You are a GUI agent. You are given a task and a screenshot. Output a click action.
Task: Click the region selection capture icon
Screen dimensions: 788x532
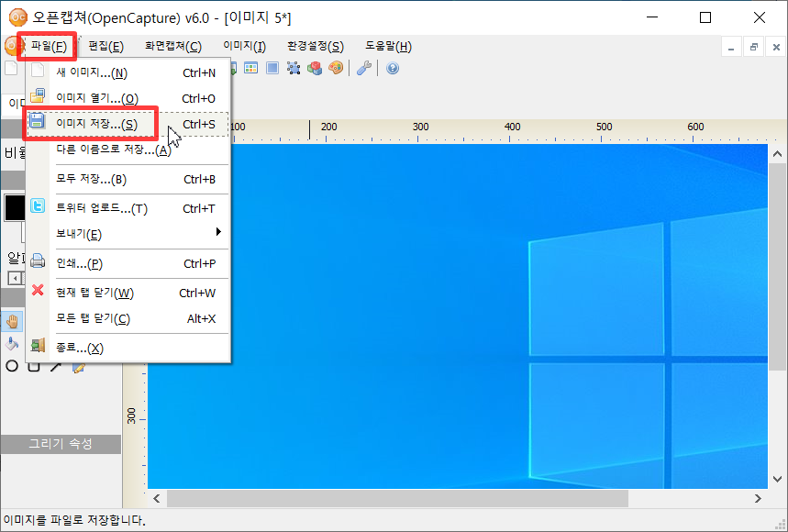tap(294, 68)
